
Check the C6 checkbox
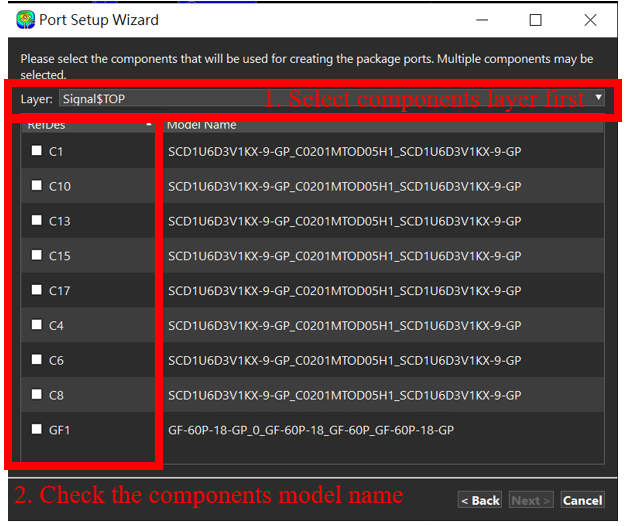click(x=37, y=359)
